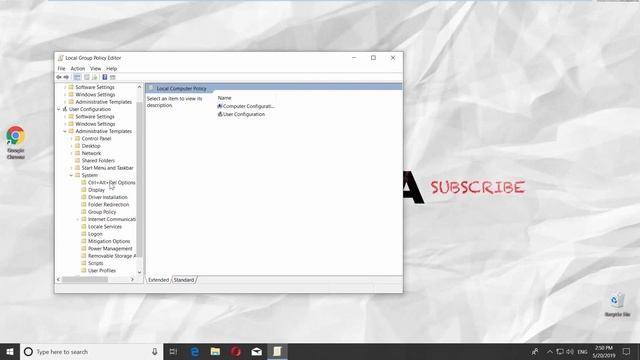Open the Windows Start menu
Viewport: 640px width, 360px height.
pyautogui.click(x=10, y=351)
